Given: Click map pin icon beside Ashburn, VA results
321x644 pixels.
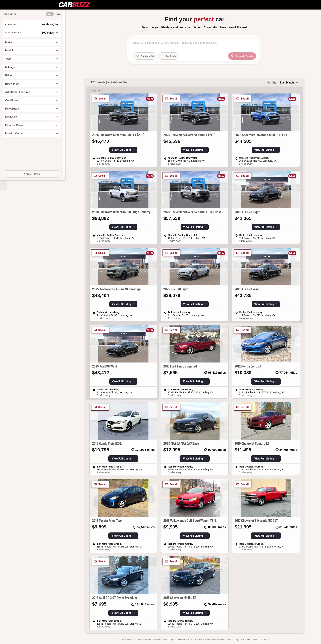Looking at the screenshot, I should click(x=109, y=82).
